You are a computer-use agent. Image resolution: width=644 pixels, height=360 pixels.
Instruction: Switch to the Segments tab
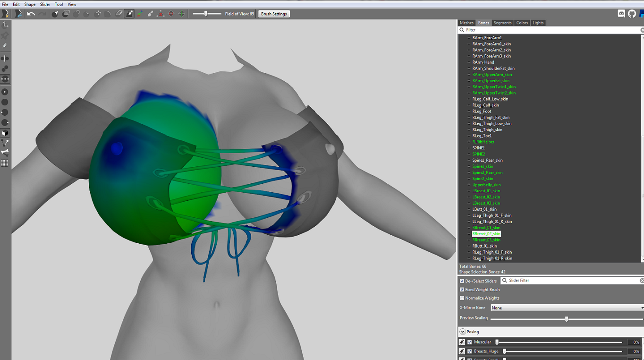click(x=502, y=23)
